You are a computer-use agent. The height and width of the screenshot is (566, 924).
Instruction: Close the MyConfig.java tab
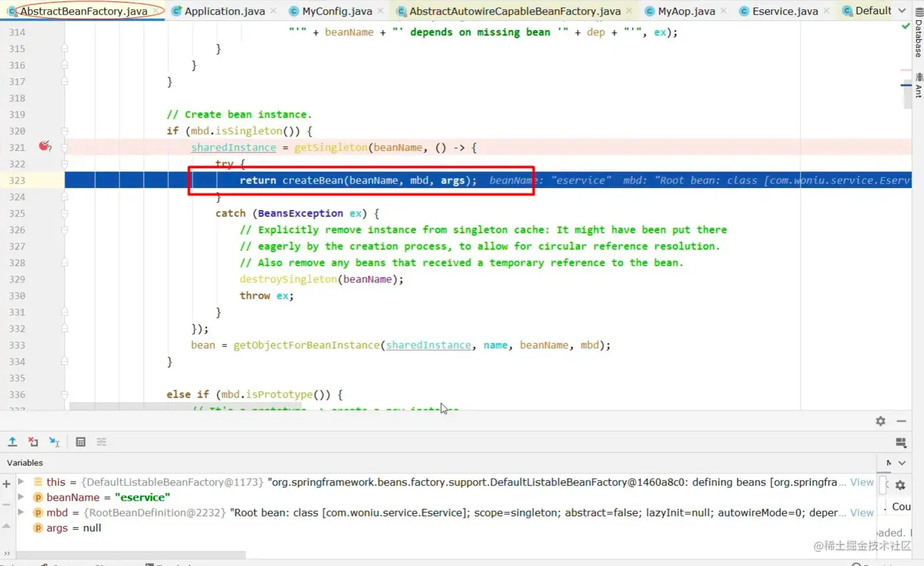coord(380,11)
